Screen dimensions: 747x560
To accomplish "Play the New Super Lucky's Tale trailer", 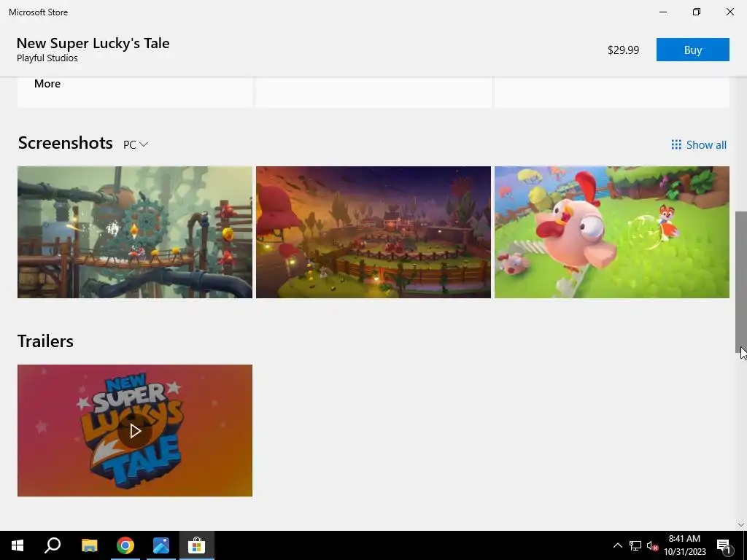I will point(135,430).
